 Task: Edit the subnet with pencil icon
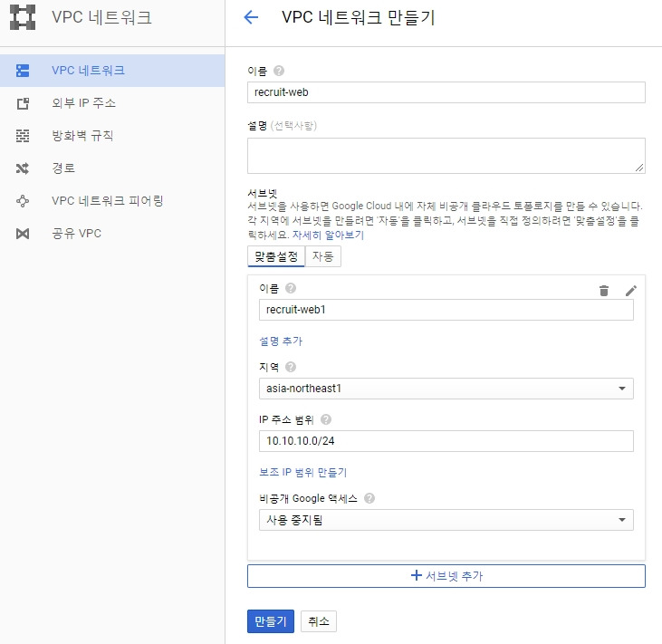point(631,291)
